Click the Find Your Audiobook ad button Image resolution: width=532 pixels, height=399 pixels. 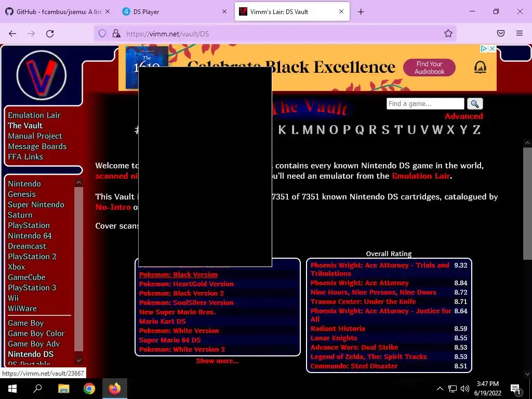pos(429,68)
